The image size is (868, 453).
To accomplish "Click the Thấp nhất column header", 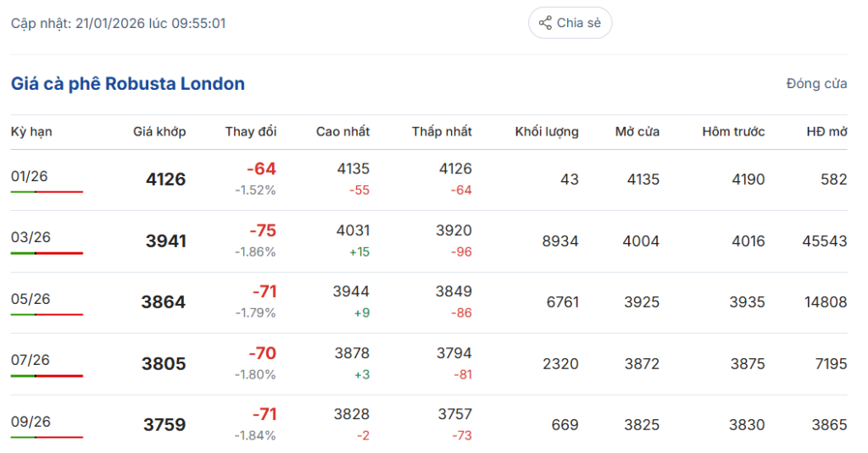I will point(442,131).
